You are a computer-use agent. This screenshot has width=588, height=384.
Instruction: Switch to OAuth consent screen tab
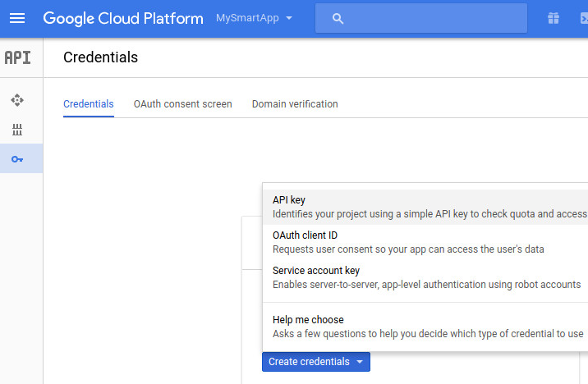point(182,104)
